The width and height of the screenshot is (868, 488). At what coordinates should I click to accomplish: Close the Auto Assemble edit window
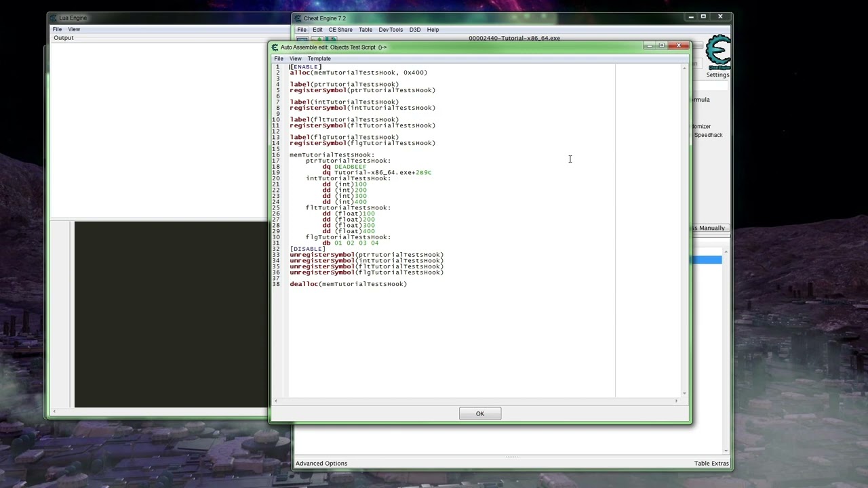tap(678, 45)
